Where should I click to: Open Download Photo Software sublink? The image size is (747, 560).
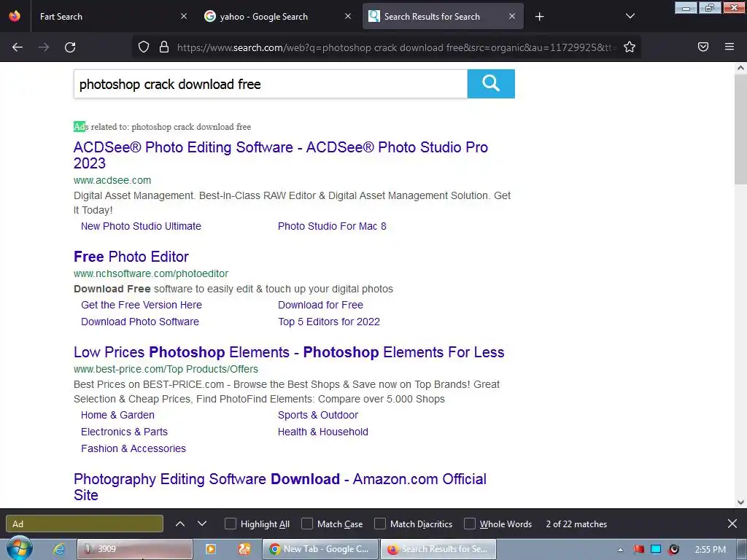pos(140,322)
